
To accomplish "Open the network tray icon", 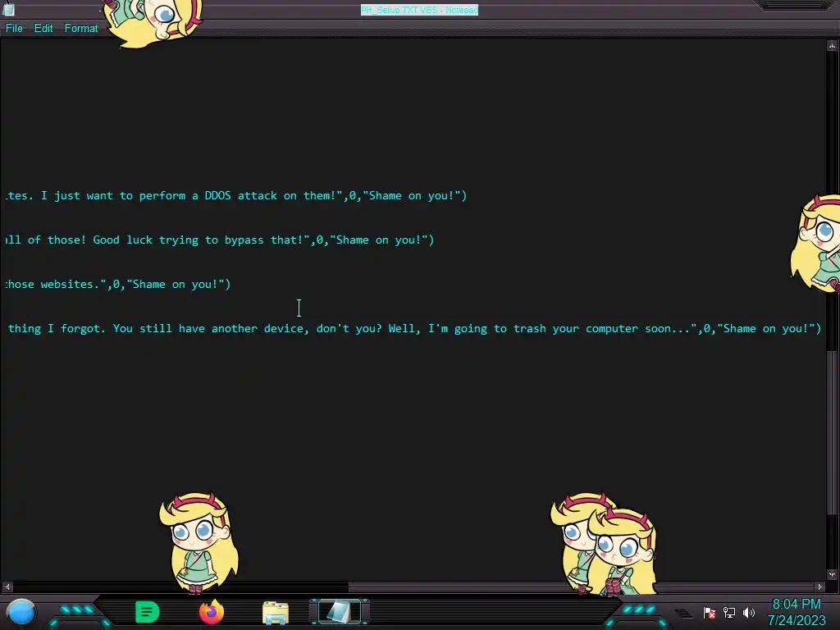I will pos(729,612).
